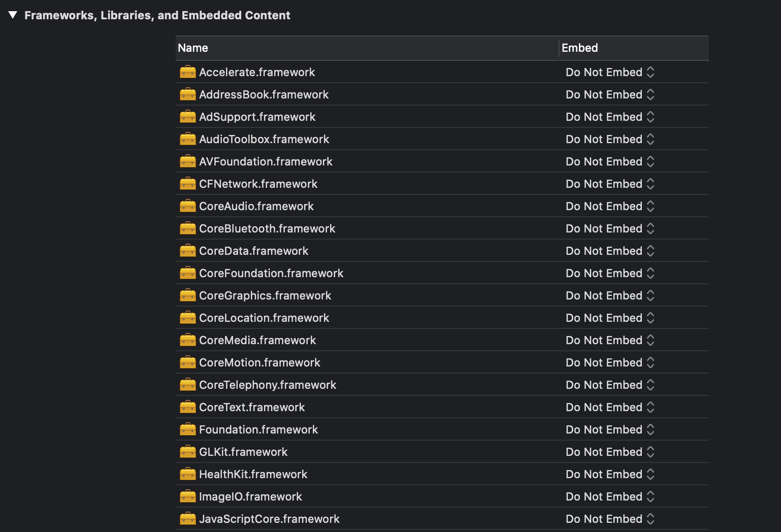
Task: Click the CoreGraphics.framework toolbox icon
Action: click(187, 295)
